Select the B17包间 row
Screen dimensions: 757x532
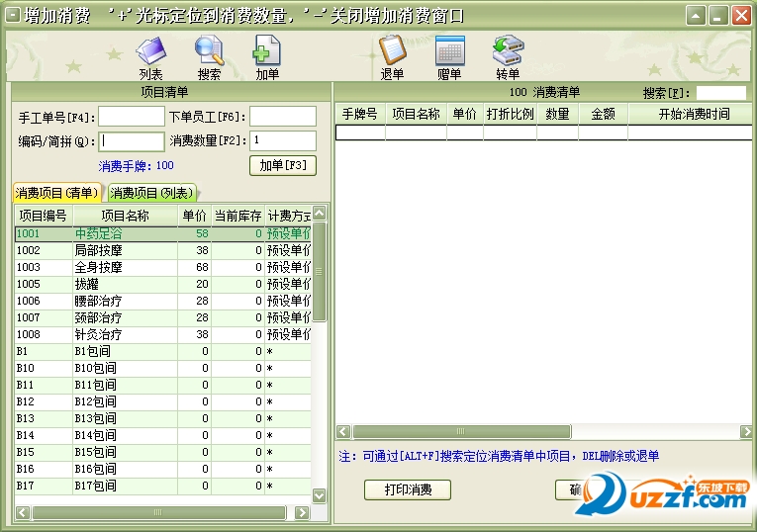(x=163, y=486)
